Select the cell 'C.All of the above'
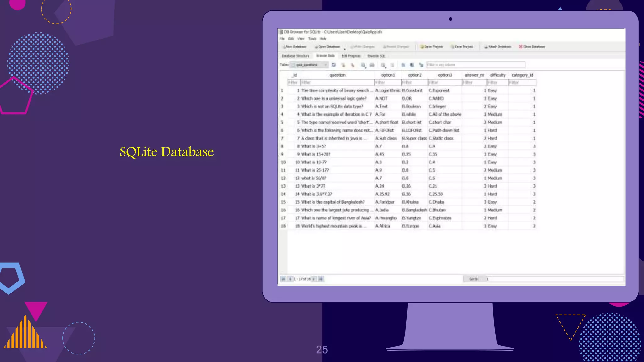The width and height of the screenshot is (644, 362). point(445,114)
